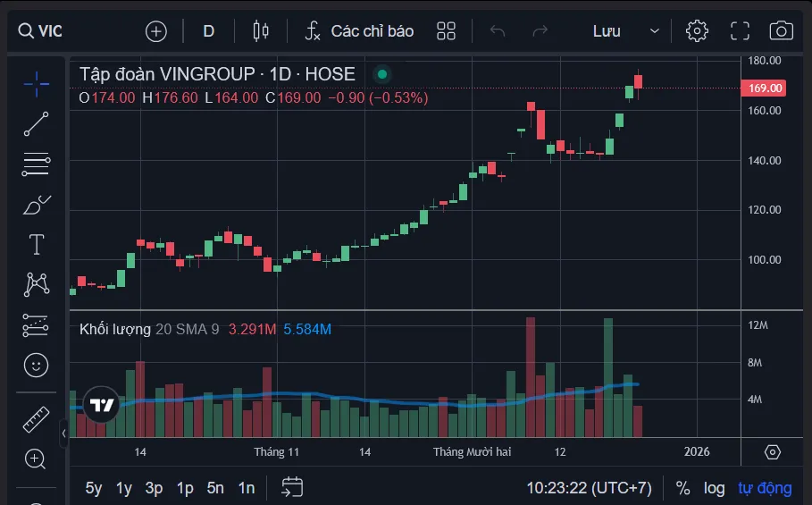812x505 pixels.
Task: Select the brush drawing tool
Action: tap(37, 205)
